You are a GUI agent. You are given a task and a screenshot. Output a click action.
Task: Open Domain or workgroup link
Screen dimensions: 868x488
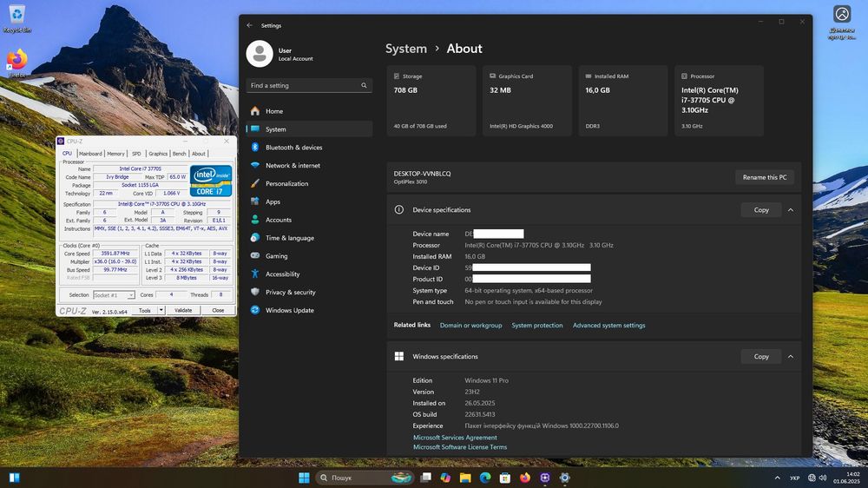coord(470,326)
